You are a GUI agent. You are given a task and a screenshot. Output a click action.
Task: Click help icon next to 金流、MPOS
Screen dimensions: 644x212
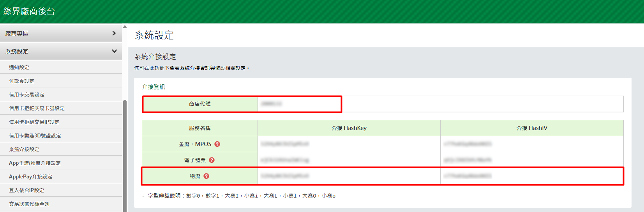217,144
